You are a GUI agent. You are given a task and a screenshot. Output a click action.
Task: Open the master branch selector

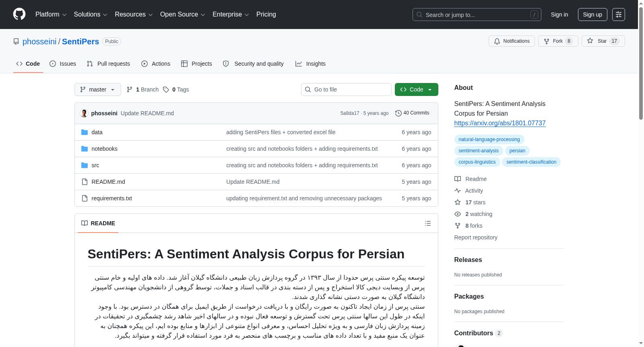click(x=98, y=89)
